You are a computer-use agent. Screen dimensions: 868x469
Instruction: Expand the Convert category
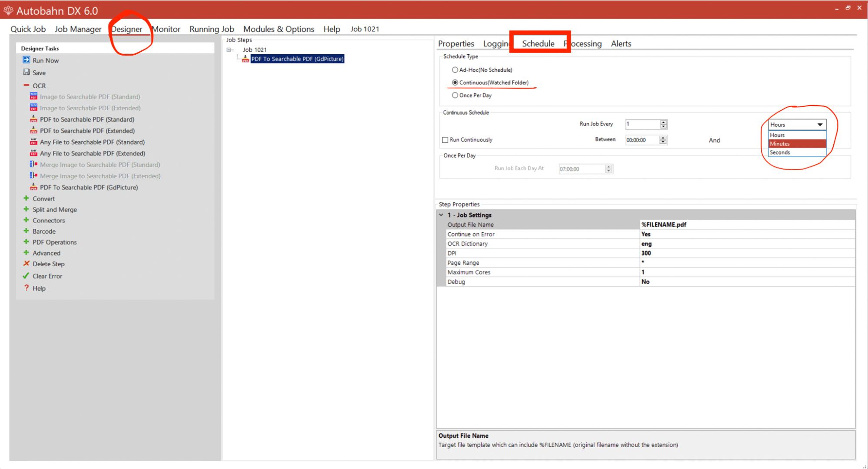point(25,198)
